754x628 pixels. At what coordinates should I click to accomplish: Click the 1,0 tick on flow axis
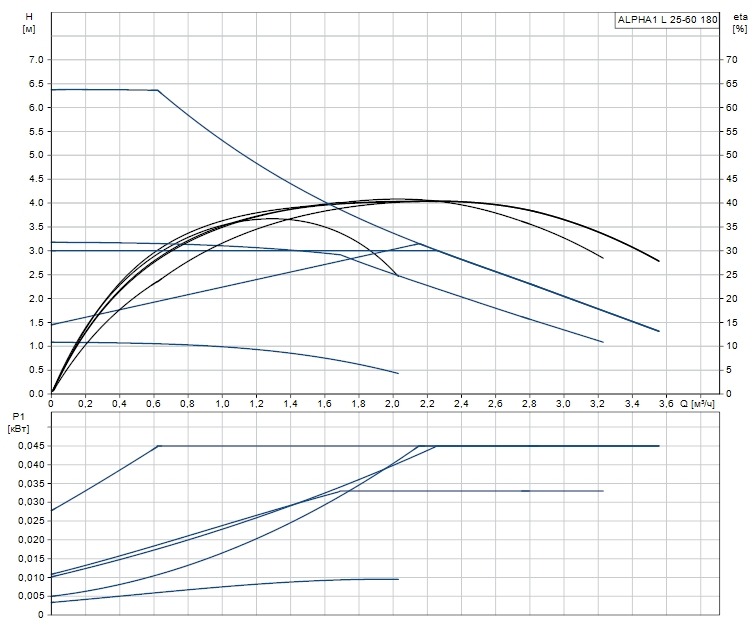[x=222, y=404]
